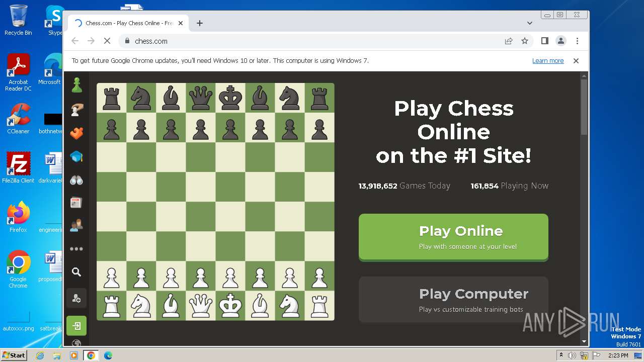Click the volume speaker tray icon
644x362 pixels.
(572, 355)
